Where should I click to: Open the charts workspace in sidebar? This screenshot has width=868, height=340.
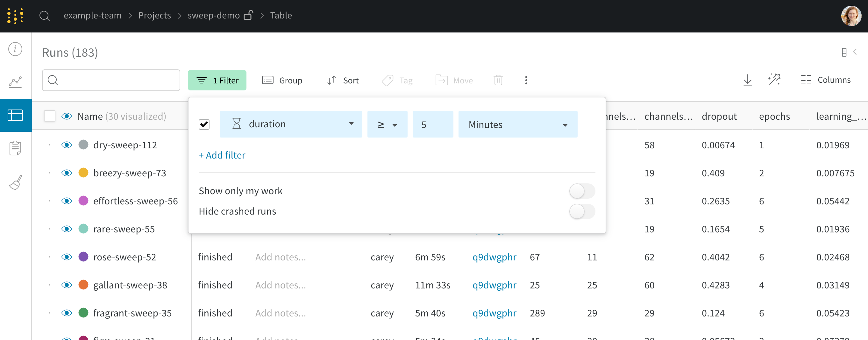coord(15,82)
